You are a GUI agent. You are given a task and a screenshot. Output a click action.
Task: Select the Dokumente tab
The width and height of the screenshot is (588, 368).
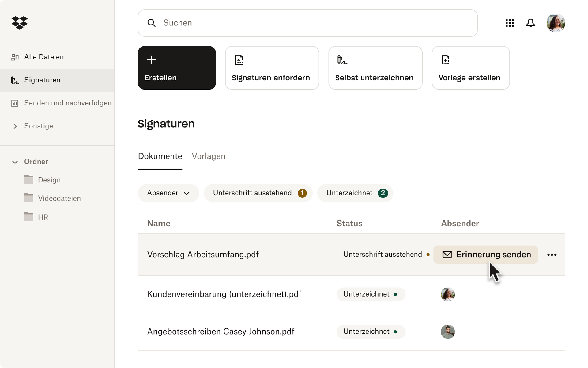click(x=160, y=156)
